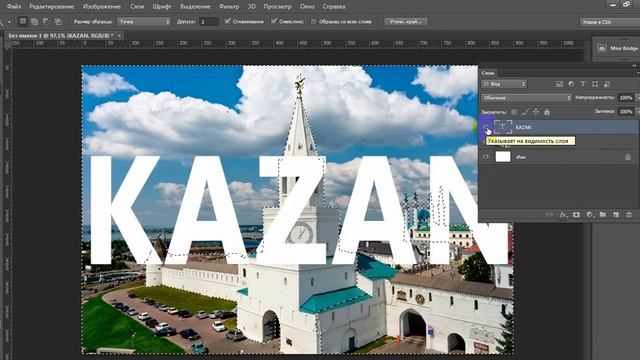This screenshot has width=640, height=360.
Task: Toggle the Смеж.пикс checkbox
Action: click(x=274, y=21)
